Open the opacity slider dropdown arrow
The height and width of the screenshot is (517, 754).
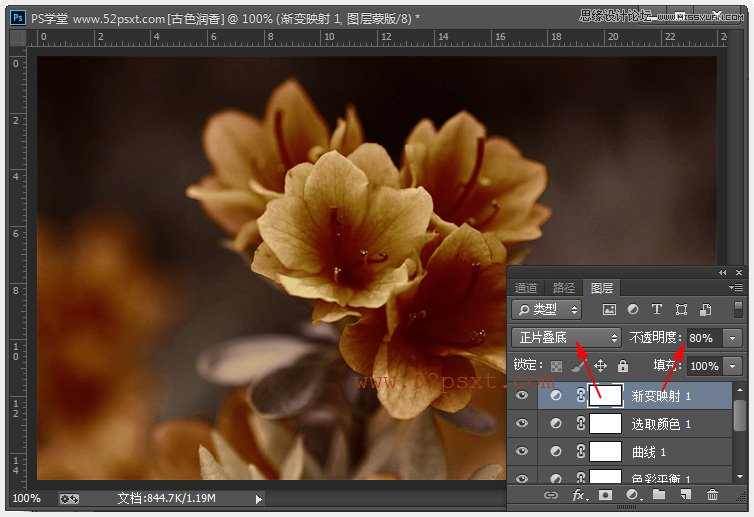[732, 338]
